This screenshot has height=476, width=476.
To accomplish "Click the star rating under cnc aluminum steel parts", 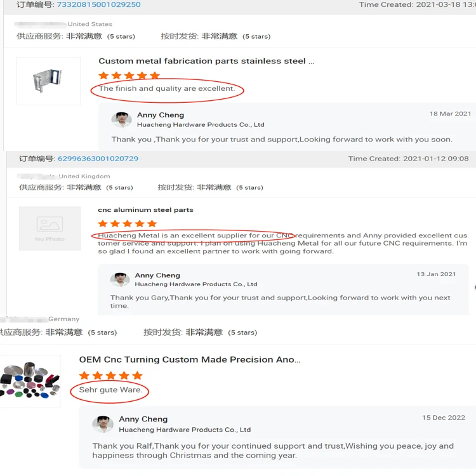I will click(x=127, y=224).
